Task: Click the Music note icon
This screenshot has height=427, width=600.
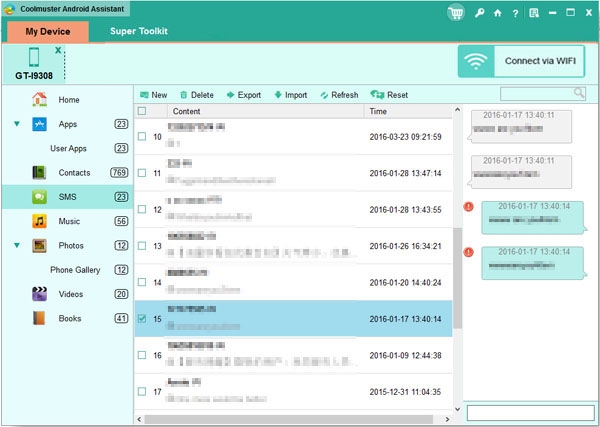Action: [x=39, y=221]
